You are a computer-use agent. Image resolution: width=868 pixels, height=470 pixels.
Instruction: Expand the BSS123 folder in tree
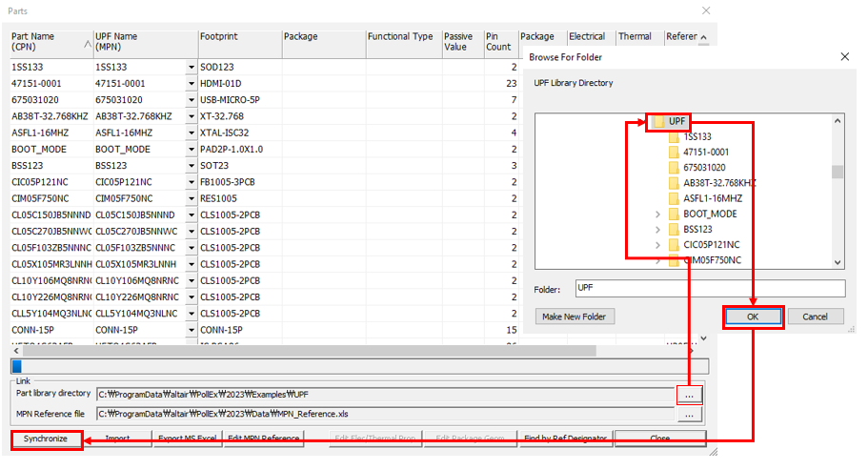tap(657, 230)
